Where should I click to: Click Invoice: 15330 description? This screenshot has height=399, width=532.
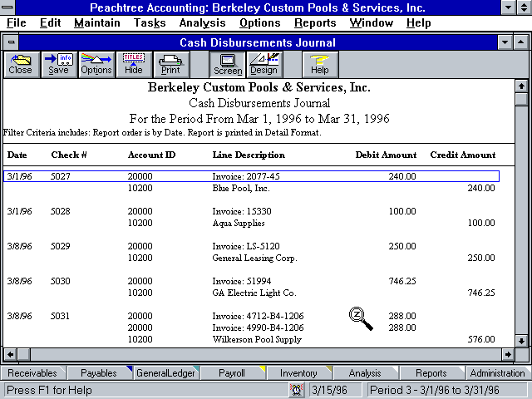[242, 211]
